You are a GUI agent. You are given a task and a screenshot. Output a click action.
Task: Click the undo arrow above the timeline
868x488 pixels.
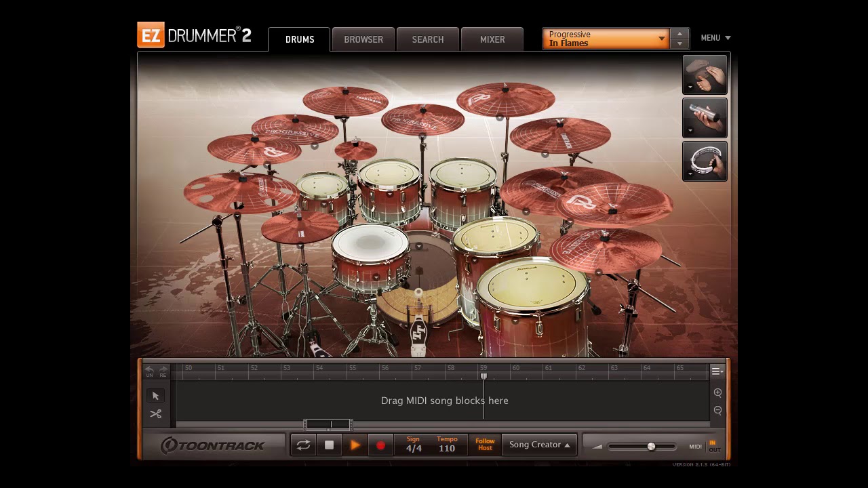[149, 370]
